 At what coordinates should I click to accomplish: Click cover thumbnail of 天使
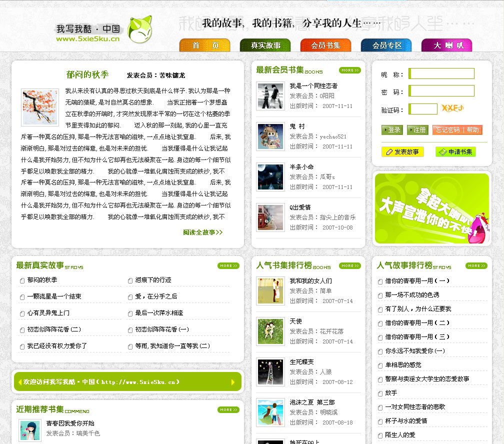(270, 331)
